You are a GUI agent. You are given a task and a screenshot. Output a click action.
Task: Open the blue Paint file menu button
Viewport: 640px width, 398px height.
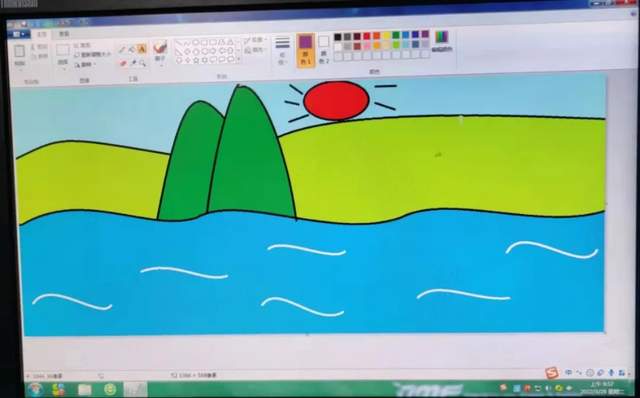click(18, 35)
